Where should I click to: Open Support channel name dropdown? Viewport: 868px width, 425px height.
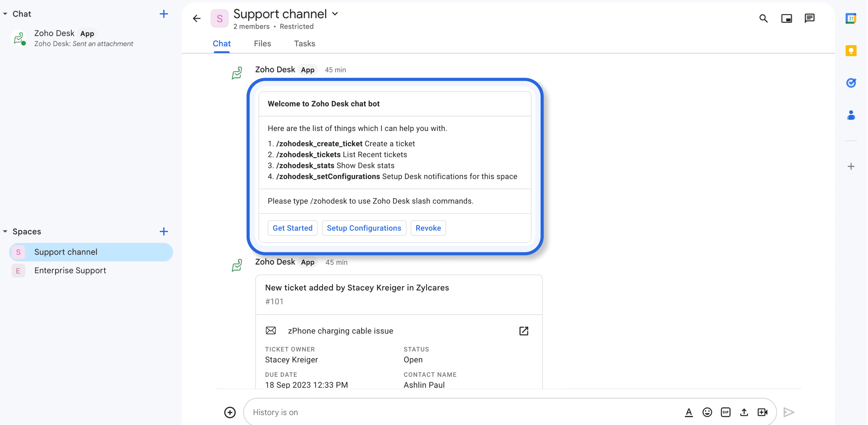pos(335,14)
